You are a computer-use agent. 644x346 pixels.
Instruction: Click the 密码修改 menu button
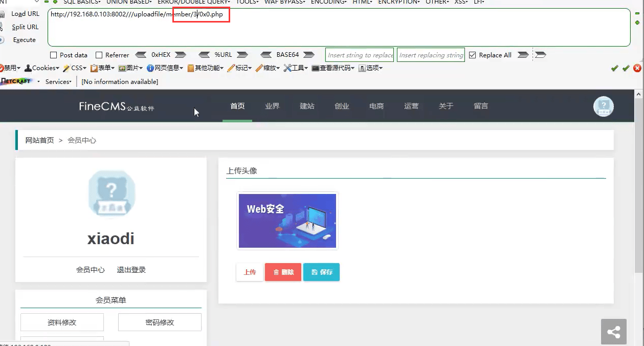tap(160, 322)
